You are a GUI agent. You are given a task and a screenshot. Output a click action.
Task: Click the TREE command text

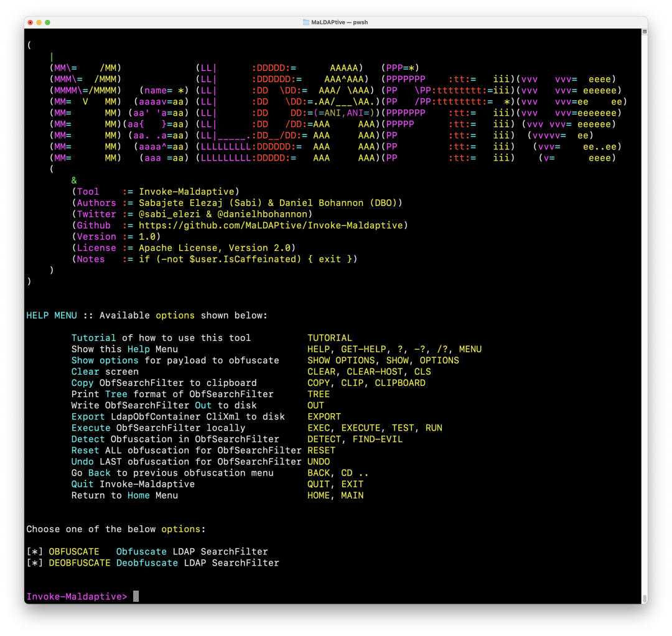(x=319, y=395)
